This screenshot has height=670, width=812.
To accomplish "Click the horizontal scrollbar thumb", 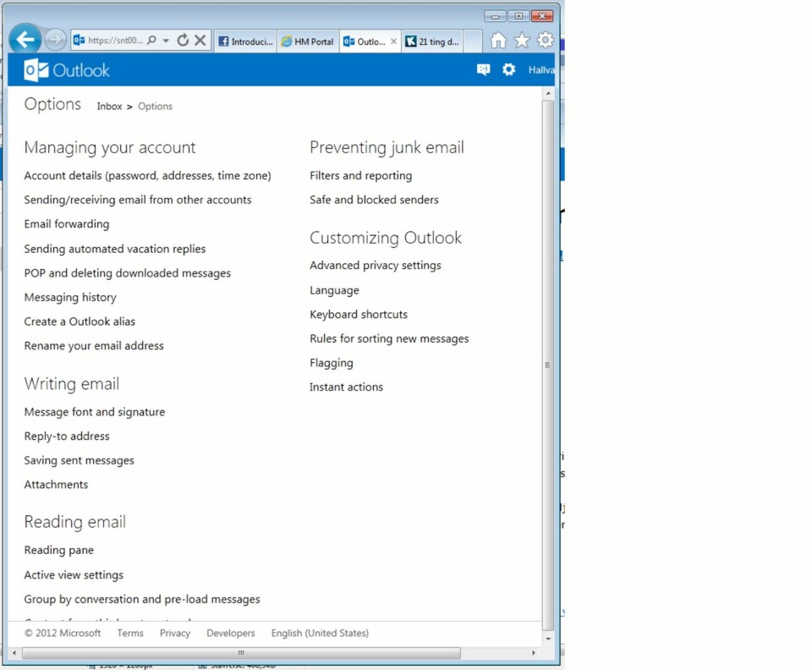I will coord(241,653).
